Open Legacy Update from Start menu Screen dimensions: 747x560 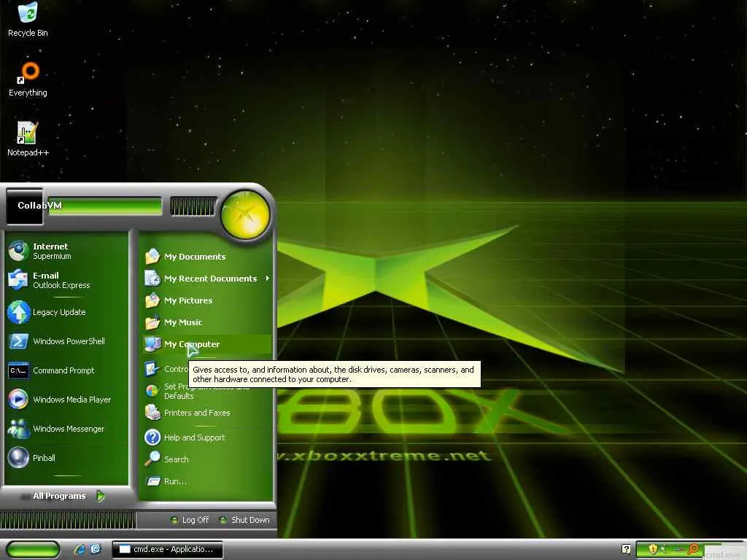click(x=66, y=312)
